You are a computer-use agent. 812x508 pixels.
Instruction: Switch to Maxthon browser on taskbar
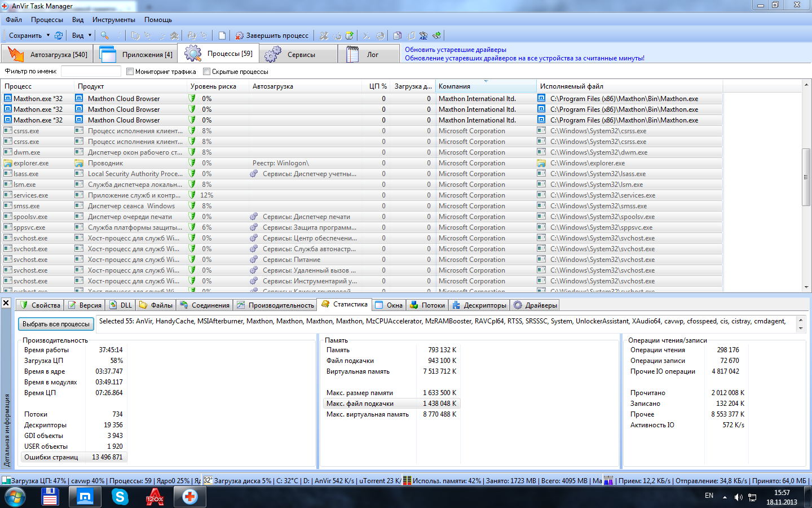85,497
